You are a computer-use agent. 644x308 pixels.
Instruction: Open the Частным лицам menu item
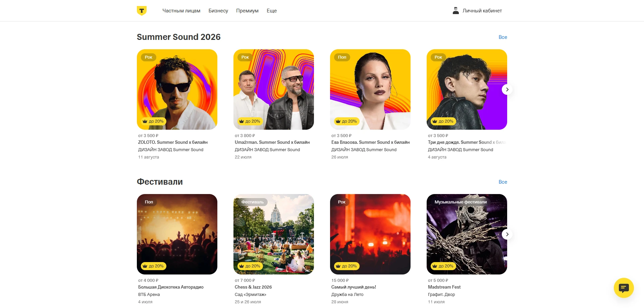point(181,11)
